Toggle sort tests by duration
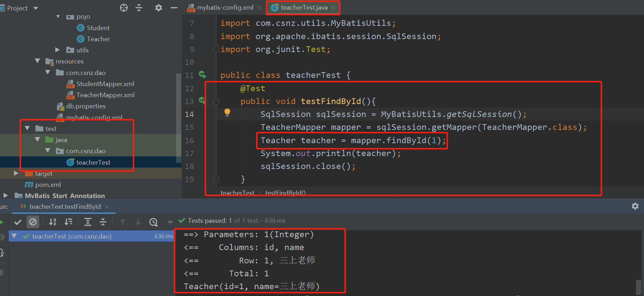 68,222
